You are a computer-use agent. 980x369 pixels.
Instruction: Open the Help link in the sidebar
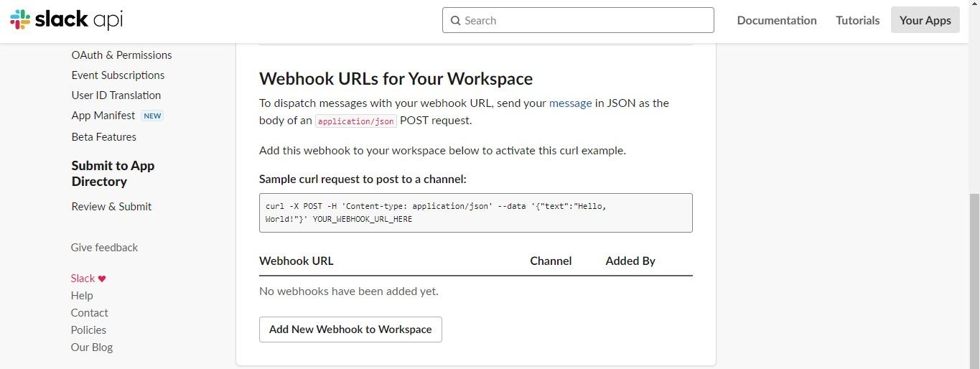click(82, 296)
